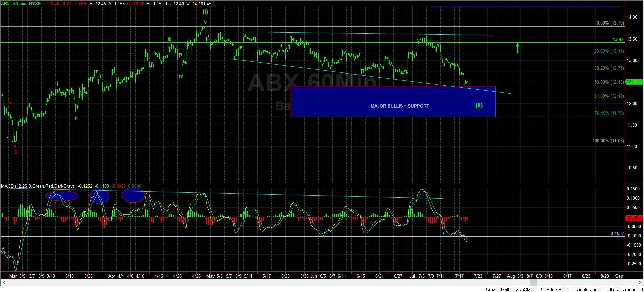Image resolution: width=644 pixels, height=292 pixels.
Task: Click the '0.1500' MACD axis label
Action: coord(633,189)
